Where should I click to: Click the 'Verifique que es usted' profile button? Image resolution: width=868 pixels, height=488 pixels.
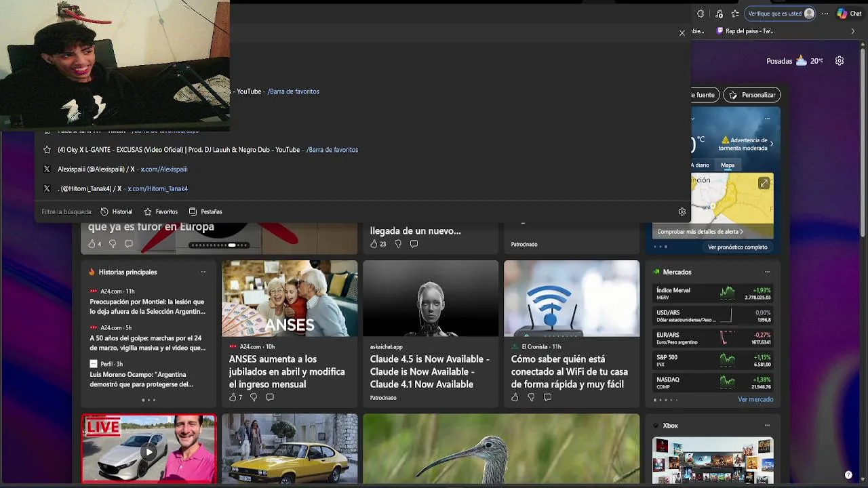click(x=781, y=14)
